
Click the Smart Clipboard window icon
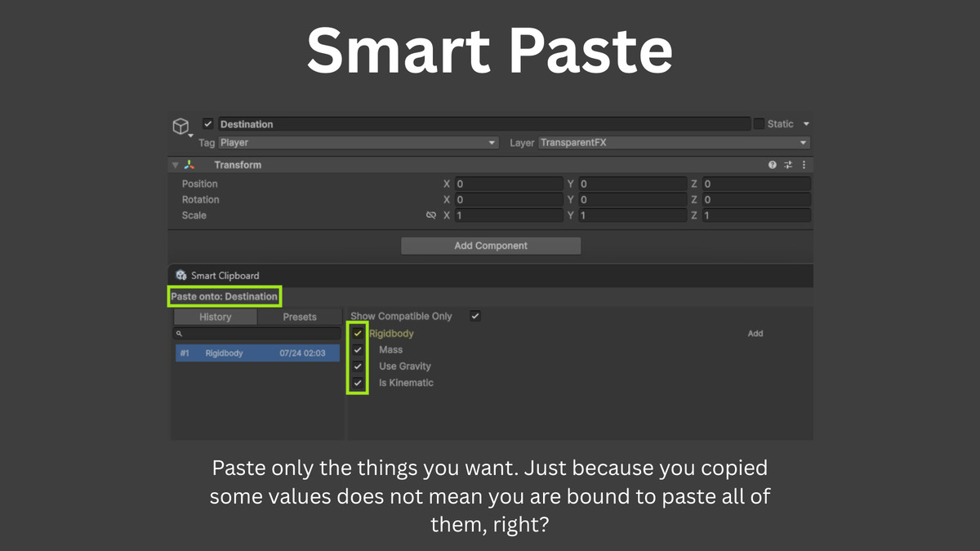click(x=181, y=276)
